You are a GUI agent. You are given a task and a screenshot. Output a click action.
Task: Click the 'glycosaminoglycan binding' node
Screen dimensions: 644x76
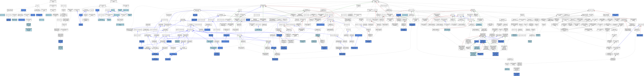[39, 15]
